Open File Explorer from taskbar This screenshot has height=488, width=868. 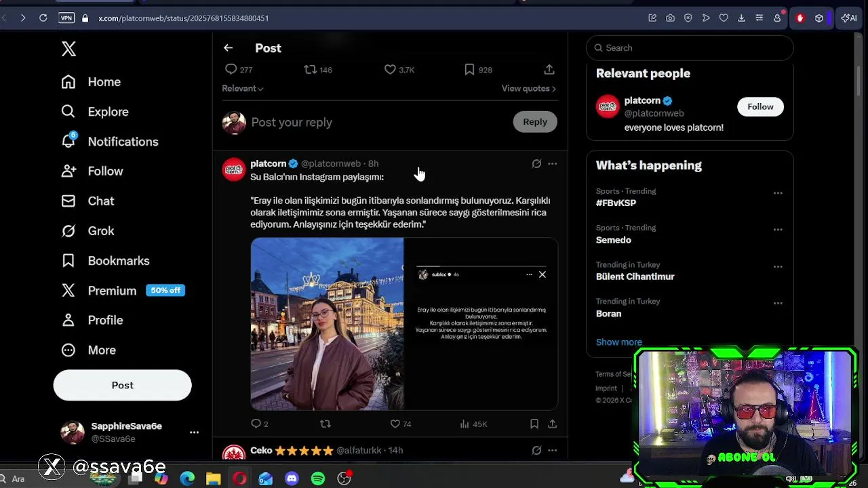[x=213, y=479]
